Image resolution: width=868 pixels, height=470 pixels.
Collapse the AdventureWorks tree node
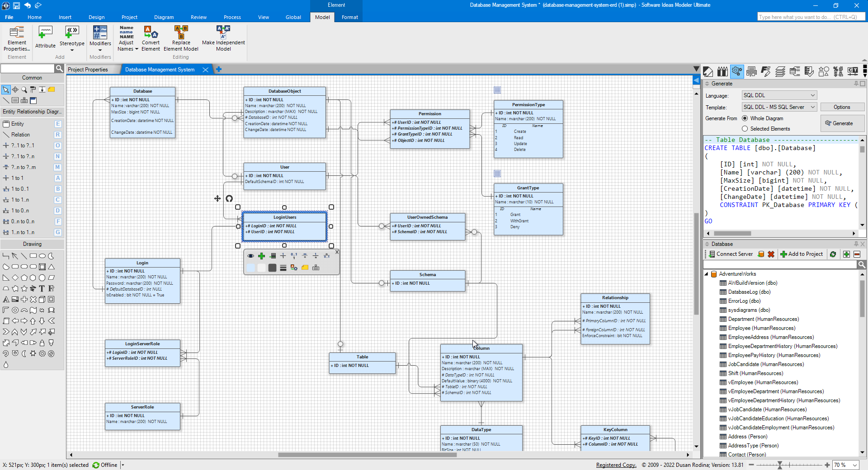pos(707,274)
